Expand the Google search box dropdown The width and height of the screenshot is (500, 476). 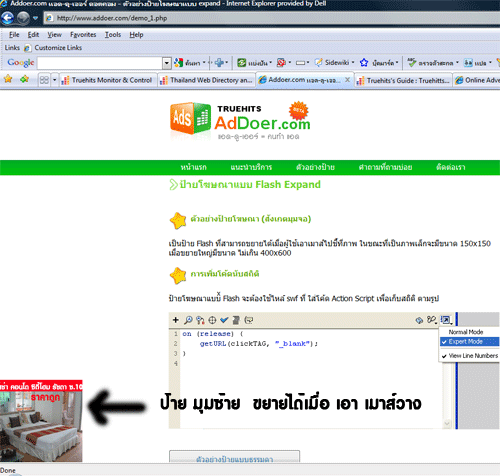tap(167, 63)
